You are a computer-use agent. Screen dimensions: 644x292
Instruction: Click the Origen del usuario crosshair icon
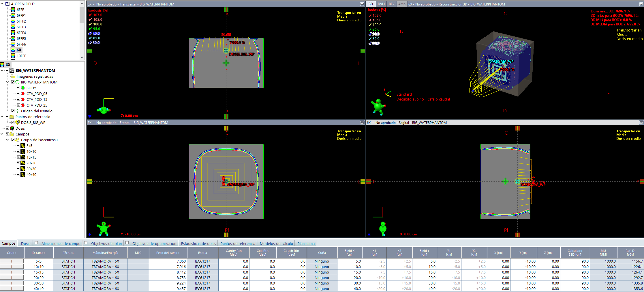click(17, 111)
